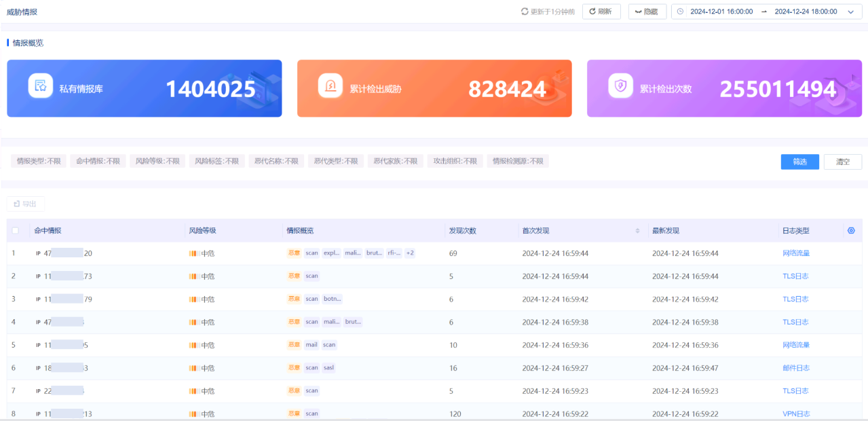
Task: Open the 恶代家族:不限 filter
Action: tap(396, 161)
